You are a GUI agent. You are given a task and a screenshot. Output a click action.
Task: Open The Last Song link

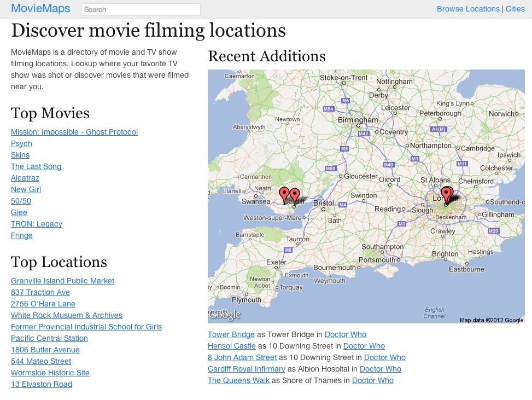click(x=36, y=166)
